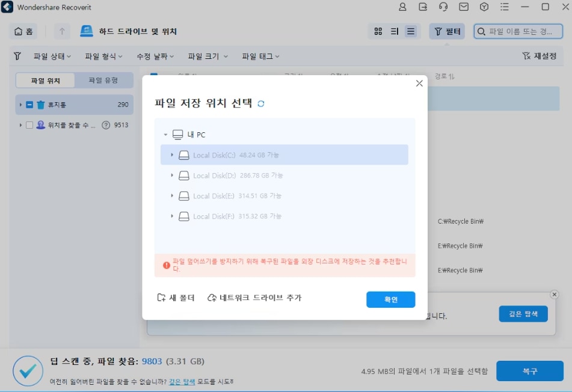The width and height of the screenshot is (572, 392).
Task: Select 내 PC in the dialog tree
Action: click(x=196, y=135)
